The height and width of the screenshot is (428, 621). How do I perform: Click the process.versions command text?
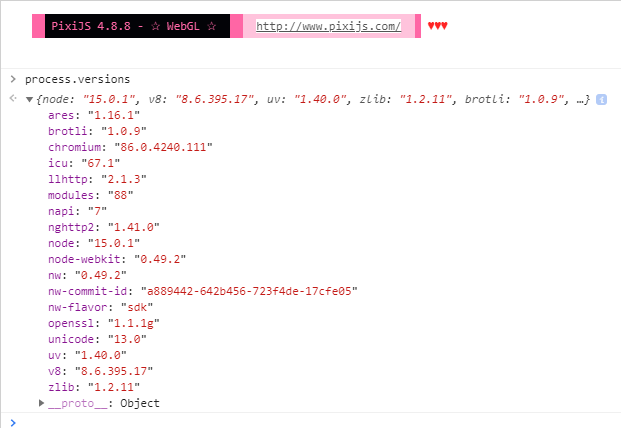pyautogui.click(x=78, y=79)
